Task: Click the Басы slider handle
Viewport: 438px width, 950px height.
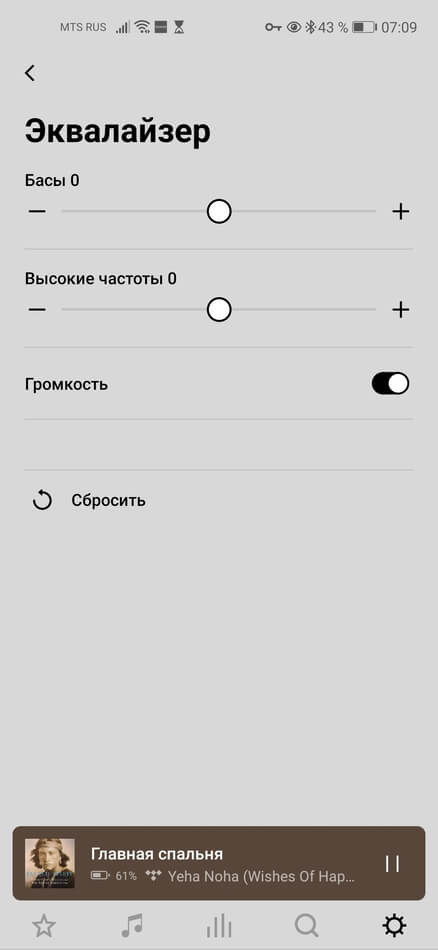Action: click(x=219, y=211)
